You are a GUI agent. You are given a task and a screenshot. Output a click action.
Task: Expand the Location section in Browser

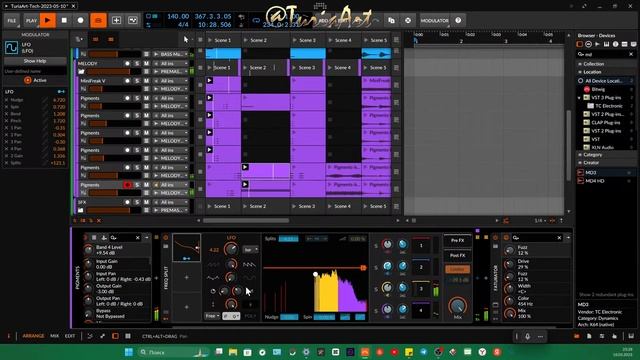(580, 72)
